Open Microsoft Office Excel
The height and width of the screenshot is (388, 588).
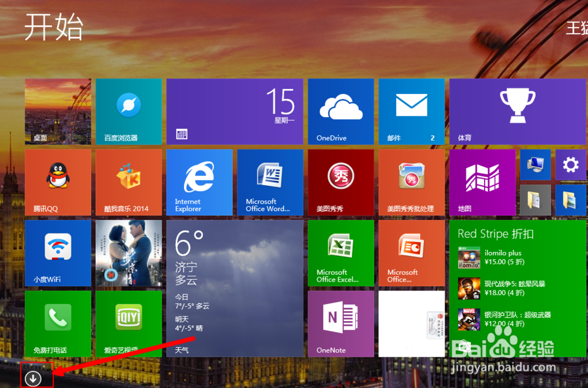[340, 253]
